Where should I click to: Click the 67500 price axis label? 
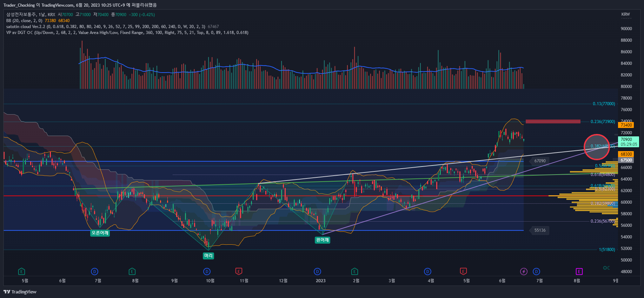(x=626, y=160)
